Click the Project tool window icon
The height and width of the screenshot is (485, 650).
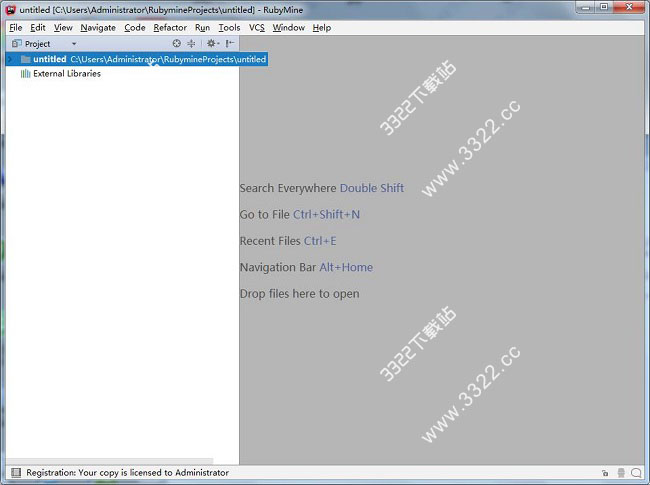click(x=17, y=43)
